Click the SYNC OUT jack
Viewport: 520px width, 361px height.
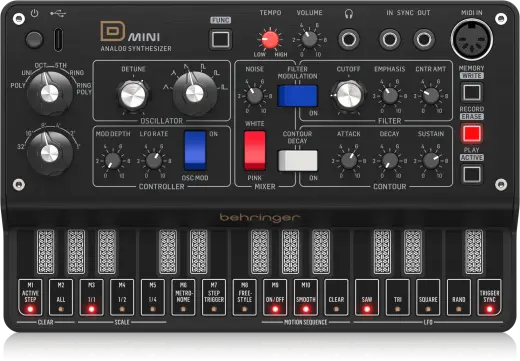pos(424,40)
